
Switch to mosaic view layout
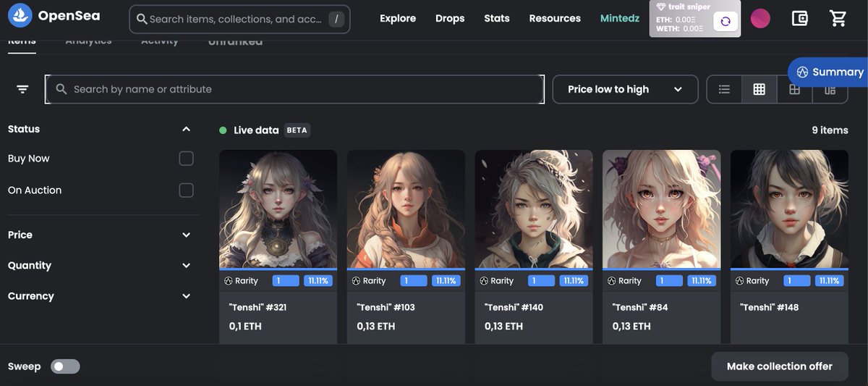(x=830, y=89)
